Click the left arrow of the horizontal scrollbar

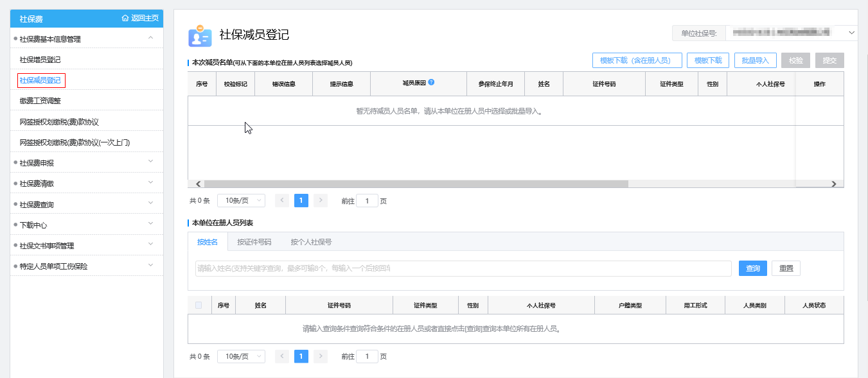click(199, 184)
